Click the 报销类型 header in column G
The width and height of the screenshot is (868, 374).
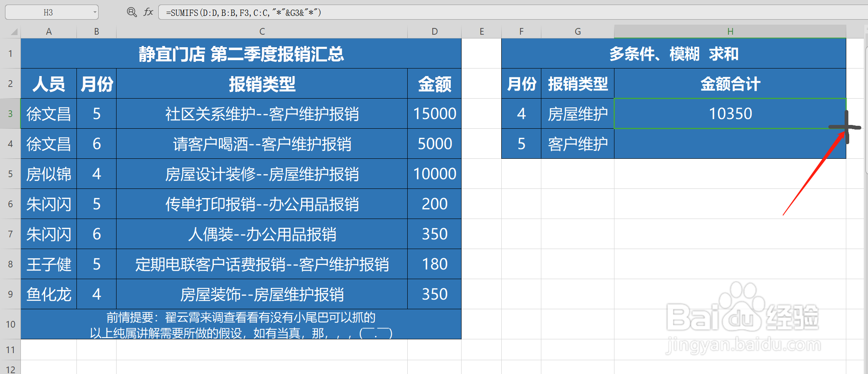tap(578, 84)
